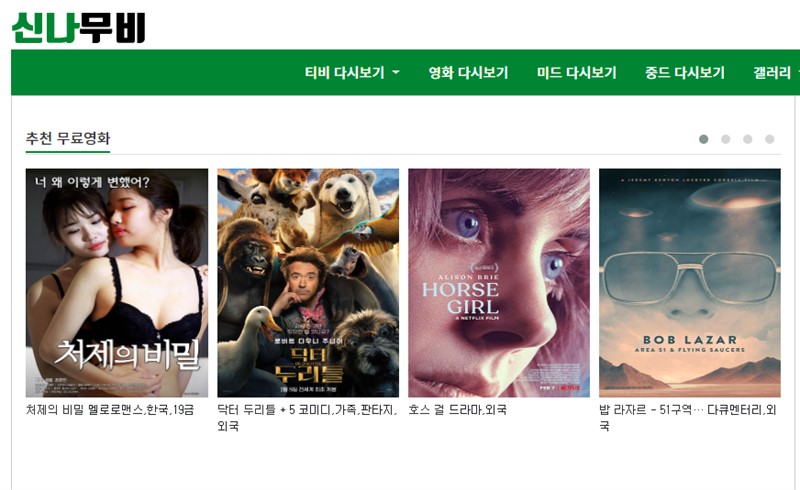Click the 처제의 비밀 멜로로맨스 title link
Viewport: 800px width, 490px height.
point(110,410)
